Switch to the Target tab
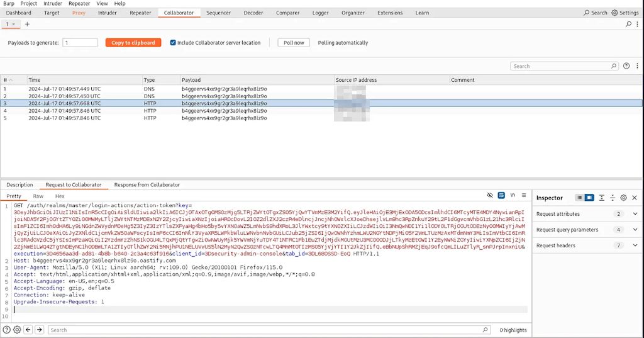Image resolution: width=644 pixels, height=338 pixels. (52, 13)
